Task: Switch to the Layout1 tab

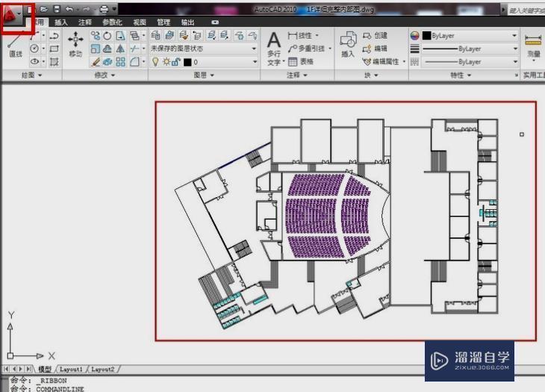Action: [71, 369]
